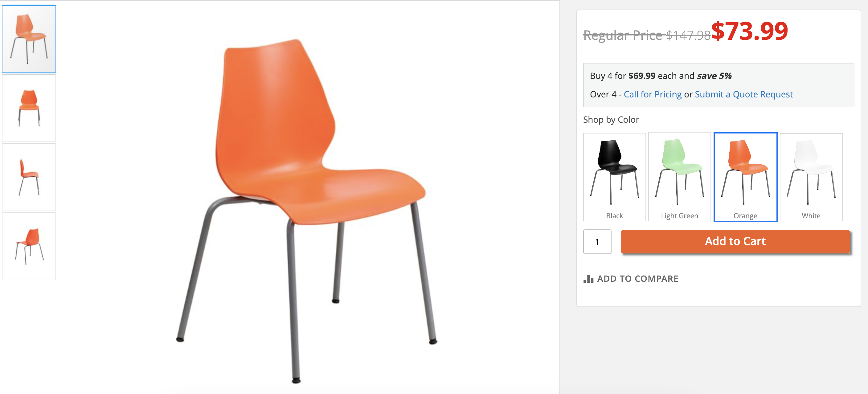Select the Black chair color swatch
Image resolution: width=868 pixels, height=394 pixels.
[614, 177]
